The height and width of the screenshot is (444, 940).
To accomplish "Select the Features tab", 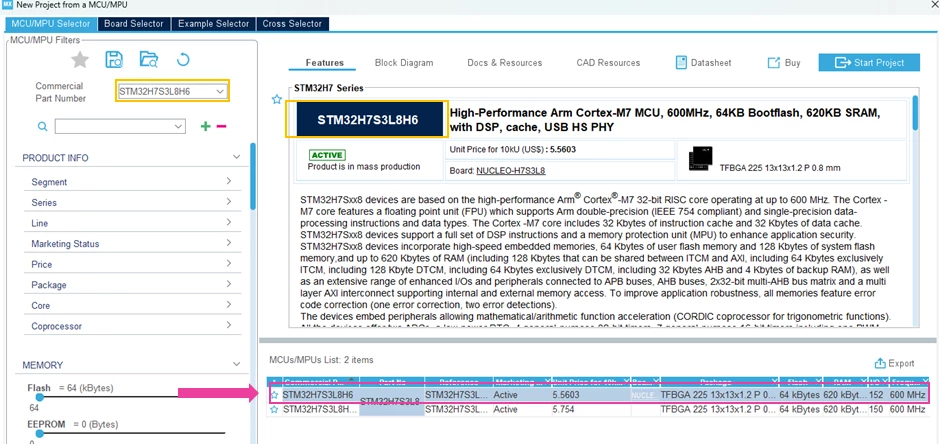I will 324,62.
